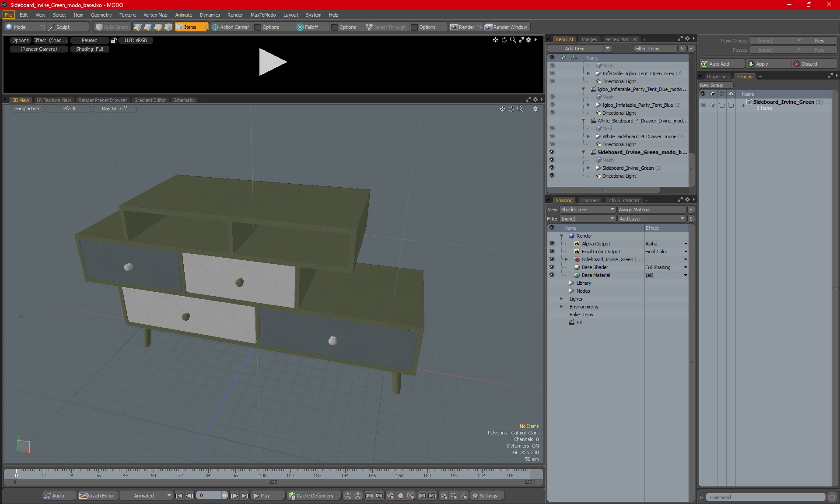The image size is (840, 504).
Task: Open the Geometry menu
Action: (101, 15)
